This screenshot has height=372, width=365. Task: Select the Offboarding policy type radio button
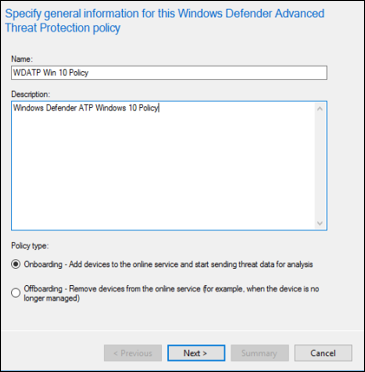click(x=16, y=293)
